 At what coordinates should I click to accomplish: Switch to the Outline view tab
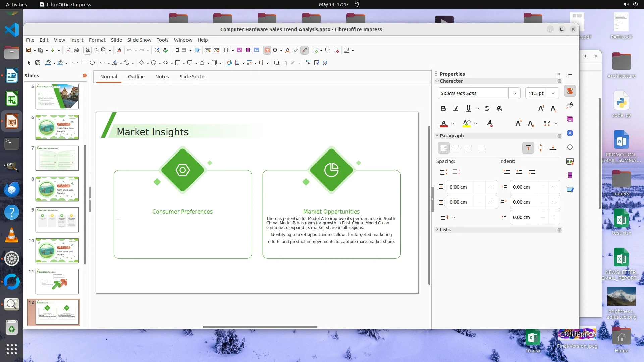[x=136, y=76]
